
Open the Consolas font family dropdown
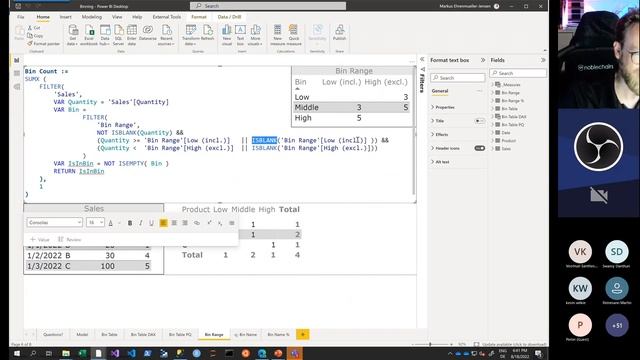point(55,222)
